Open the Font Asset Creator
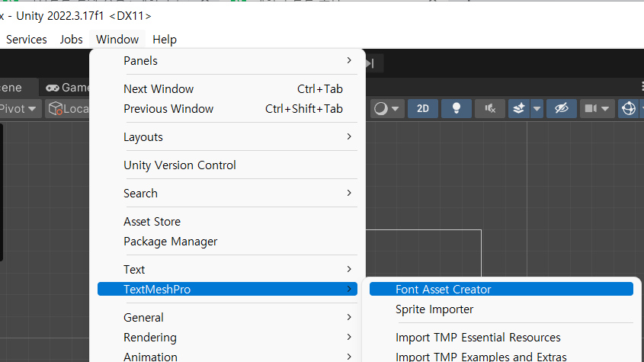 coord(501,290)
